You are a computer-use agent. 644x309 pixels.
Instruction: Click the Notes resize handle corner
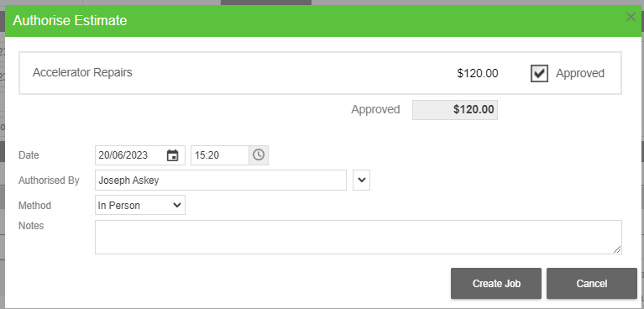click(617, 249)
